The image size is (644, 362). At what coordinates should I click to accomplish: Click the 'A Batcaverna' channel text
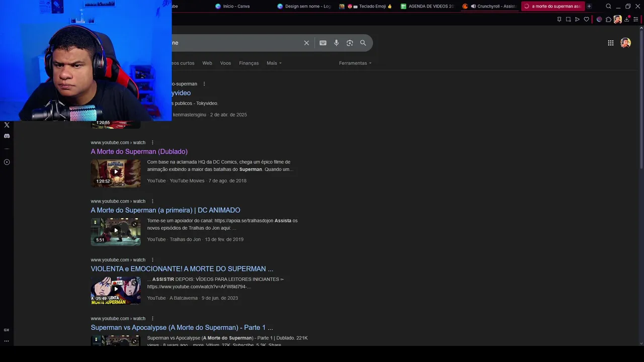(x=184, y=298)
